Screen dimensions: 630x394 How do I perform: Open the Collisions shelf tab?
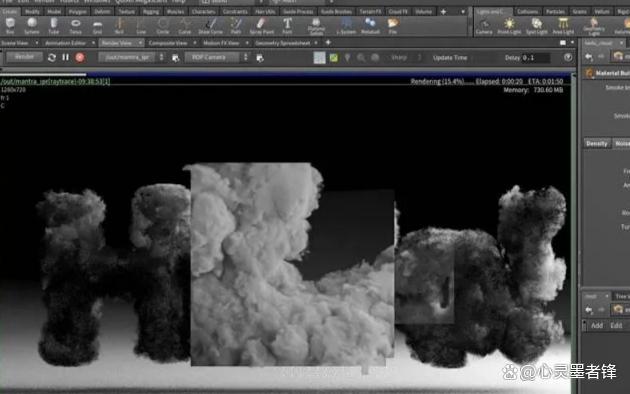click(x=528, y=12)
